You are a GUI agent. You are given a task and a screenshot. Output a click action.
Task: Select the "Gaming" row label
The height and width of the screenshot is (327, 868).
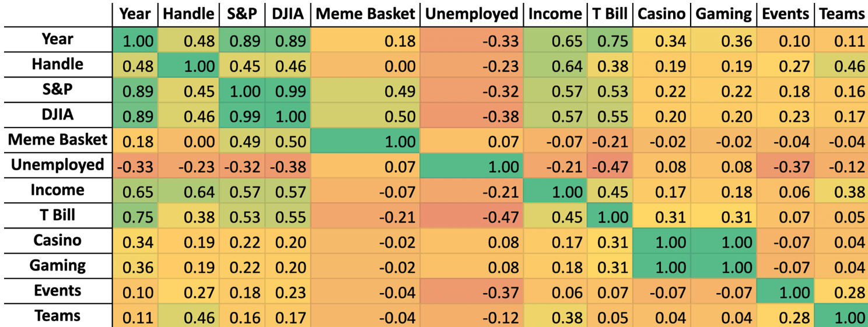point(57,266)
